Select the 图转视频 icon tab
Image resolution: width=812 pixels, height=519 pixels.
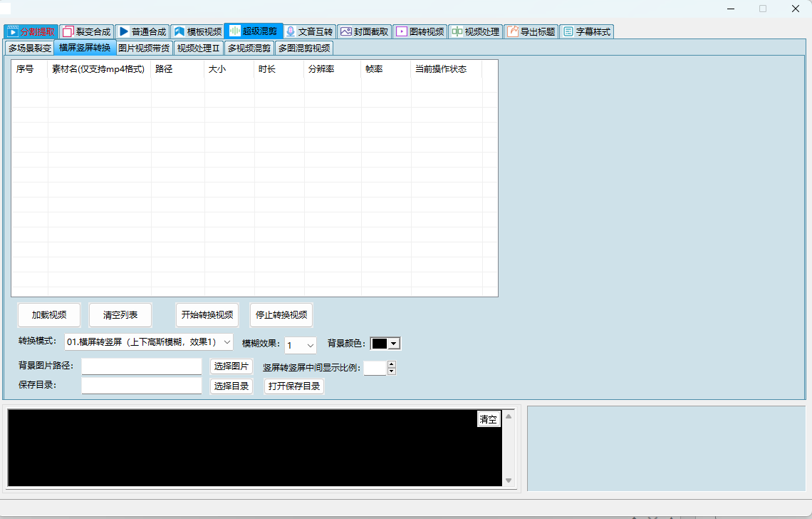(402, 32)
